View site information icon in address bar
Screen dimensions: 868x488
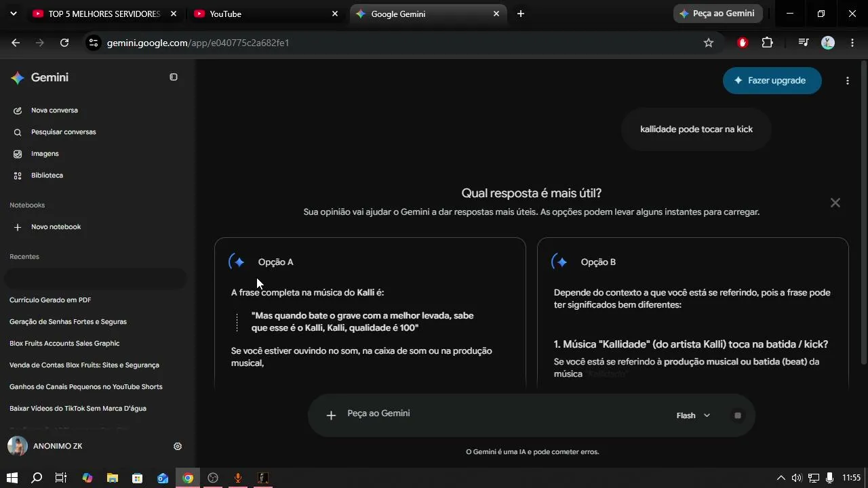coord(94,43)
